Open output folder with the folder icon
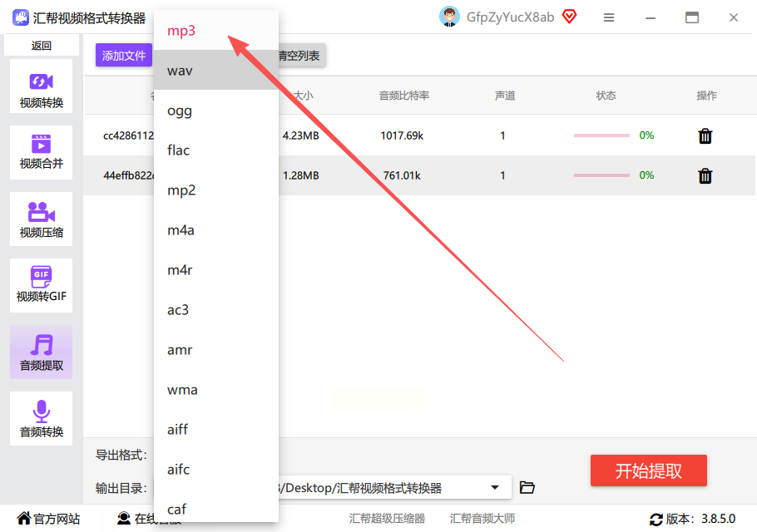Image resolution: width=757 pixels, height=532 pixels. tap(527, 488)
